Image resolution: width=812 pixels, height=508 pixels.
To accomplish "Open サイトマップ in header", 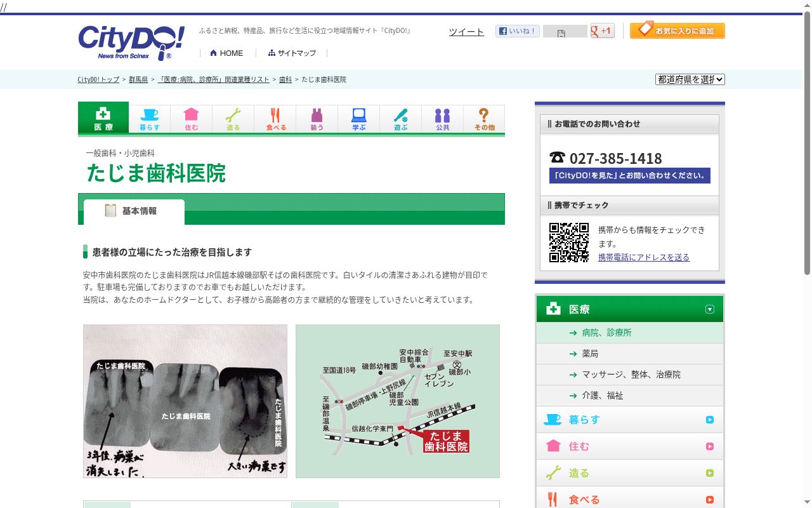I will [x=292, y=53].
